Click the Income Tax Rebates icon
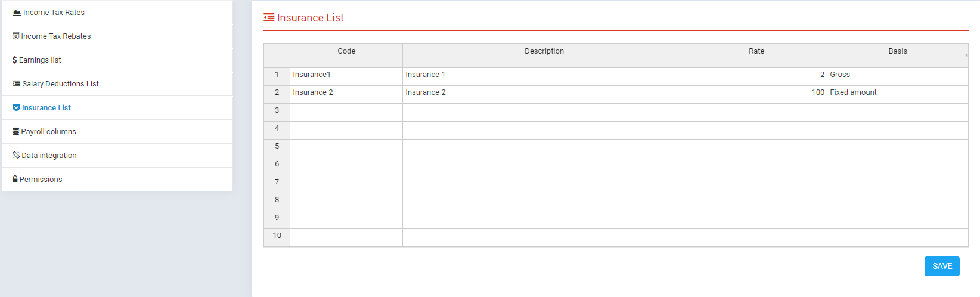The height and width of the screenshot is (297, 980). pyautogui.click(x=16, y=36)
